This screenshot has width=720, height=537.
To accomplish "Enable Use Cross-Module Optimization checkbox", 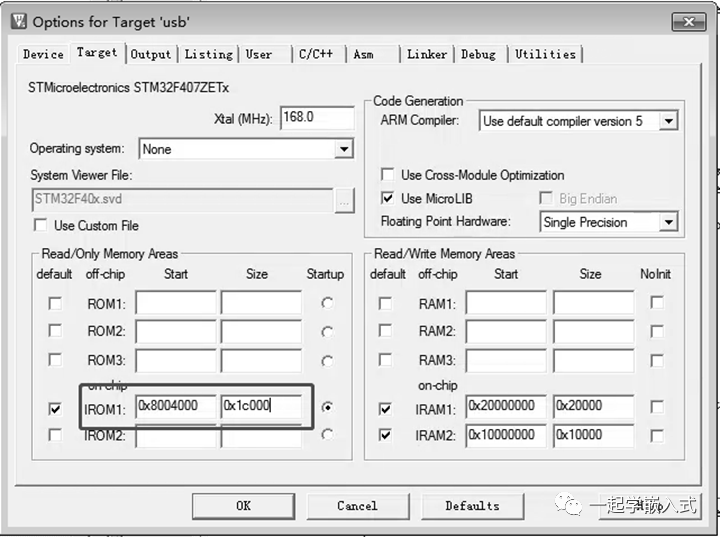I will pos(388,175).
